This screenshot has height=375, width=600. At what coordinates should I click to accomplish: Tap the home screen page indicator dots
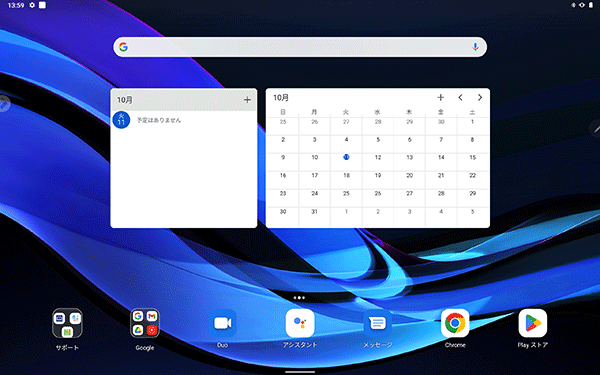tap(299, 298)
